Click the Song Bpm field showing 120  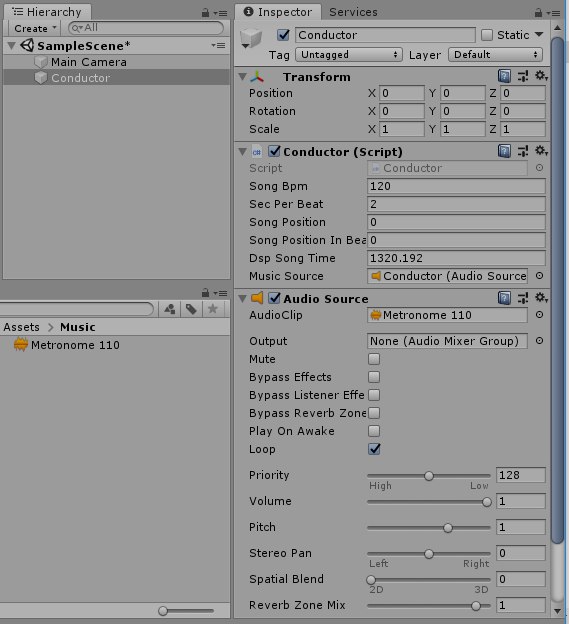[x=456, y=186]
